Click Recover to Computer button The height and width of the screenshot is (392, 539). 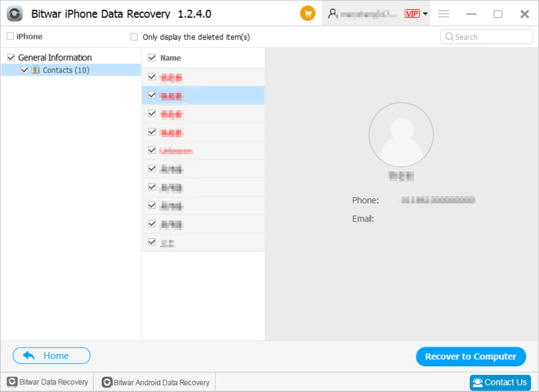471,356
